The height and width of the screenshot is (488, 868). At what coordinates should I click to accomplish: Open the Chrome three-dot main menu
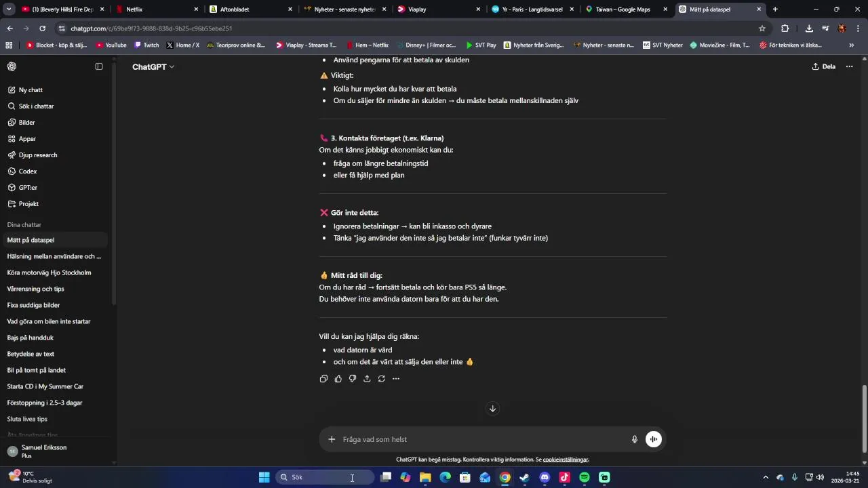click(x=859, y=28)
